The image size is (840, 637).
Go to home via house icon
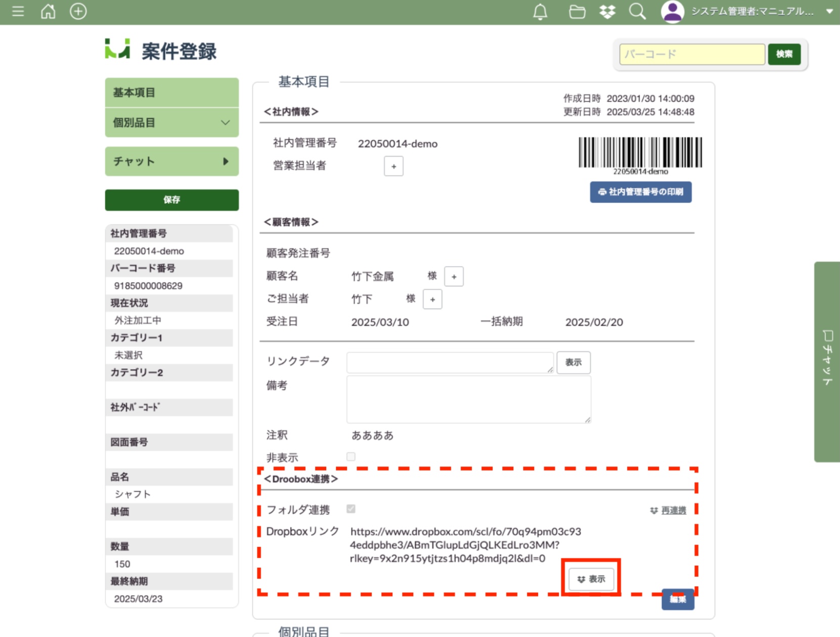click(48, 11)
